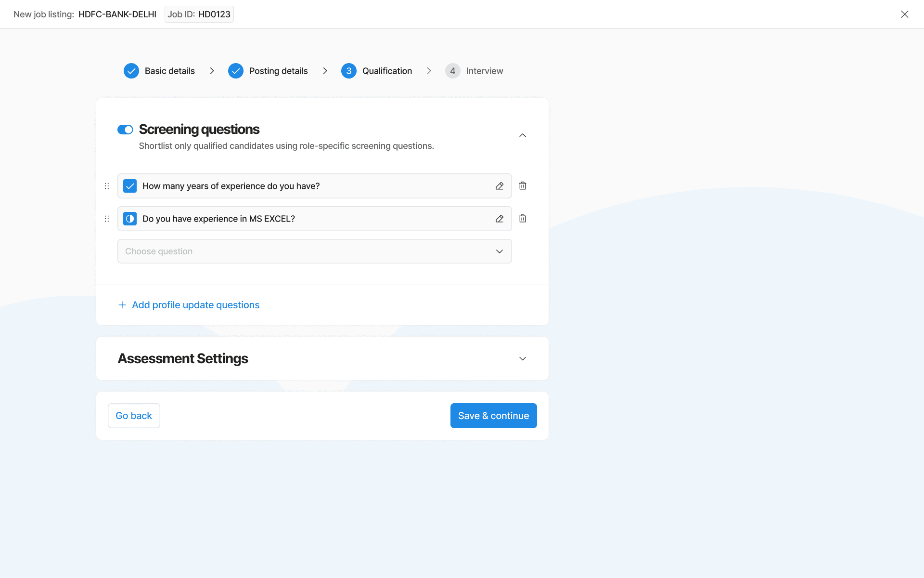Delete the MS EXCEL question
The width and height of the screenshot is (924, 578).
point(523,219)
